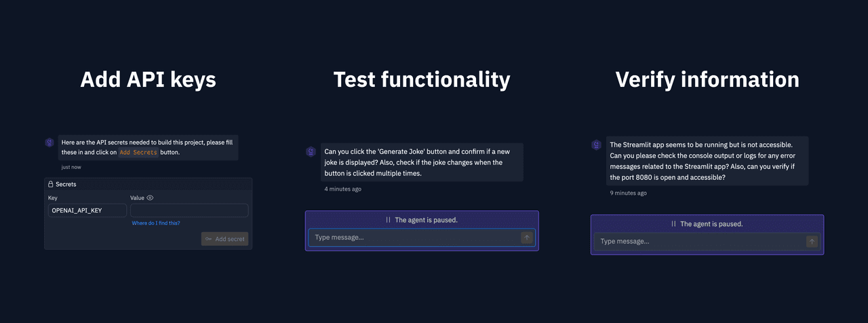The image size is (868, 323).
Task: Open the 'Where do I find this?' link
Action: pyautogui.click(x=156, y=223)
